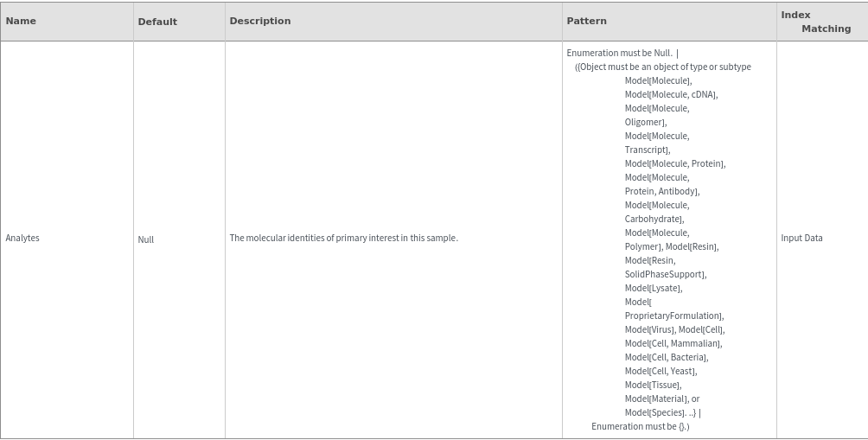Click the Index Matching column header
This screenshot has width=868, height=440.
816,22
